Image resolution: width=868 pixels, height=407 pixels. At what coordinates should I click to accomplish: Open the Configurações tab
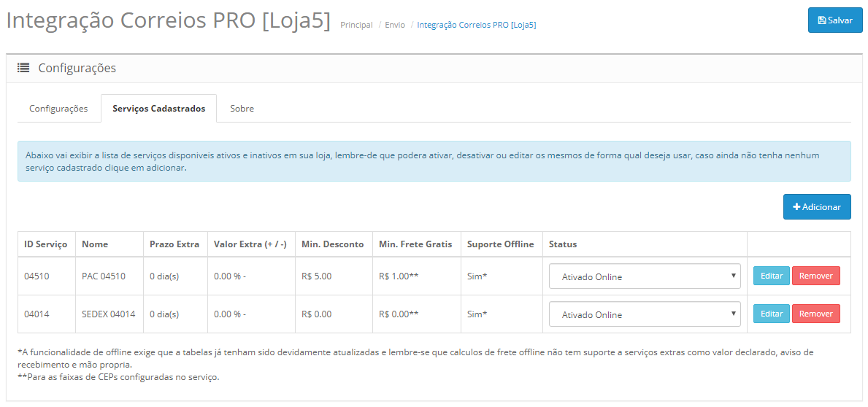pos(58,109)
